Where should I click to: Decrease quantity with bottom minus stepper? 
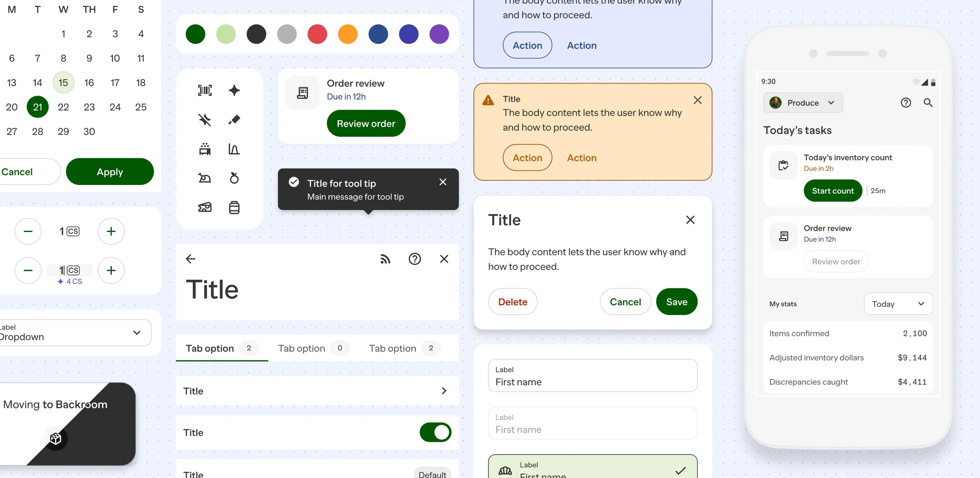pyautogui.click(x=28, y=270)
